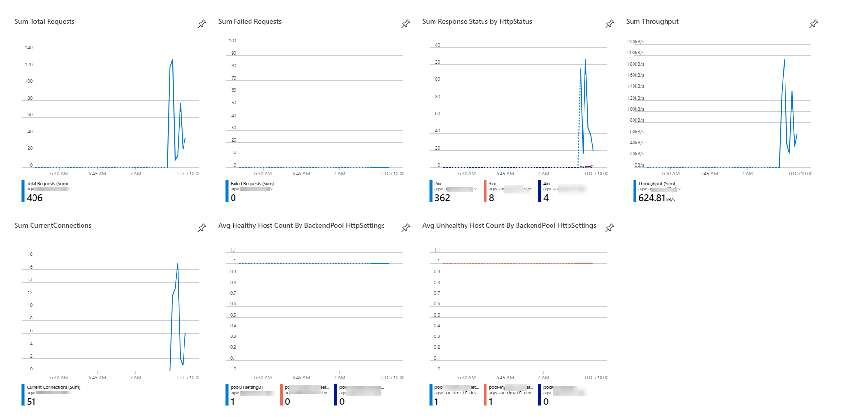Open Avg Unhealthy Host Count chart title
This screenshot has height=420, width=868.
click(x=509, y=226)
